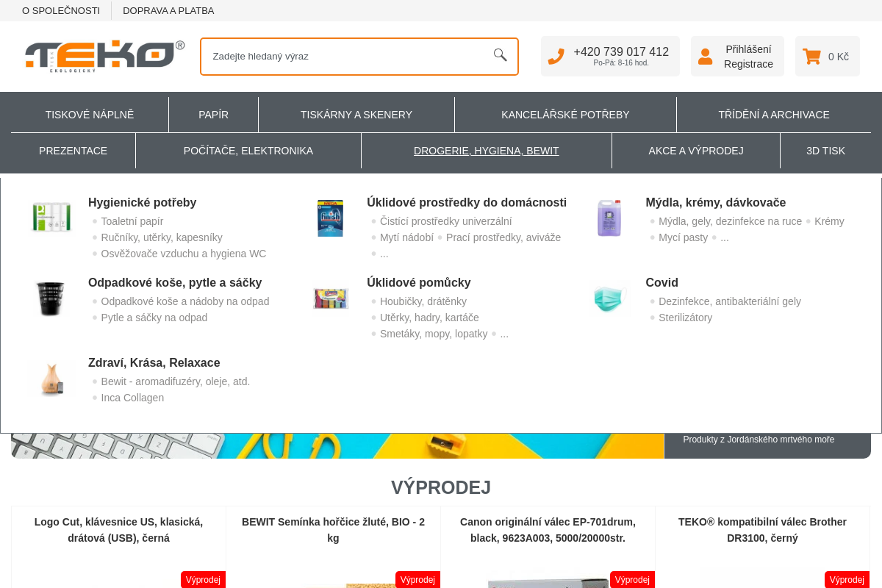882x588 pixels.
Task: Click the toilet paper category image
Action: (x=51, y=218)
